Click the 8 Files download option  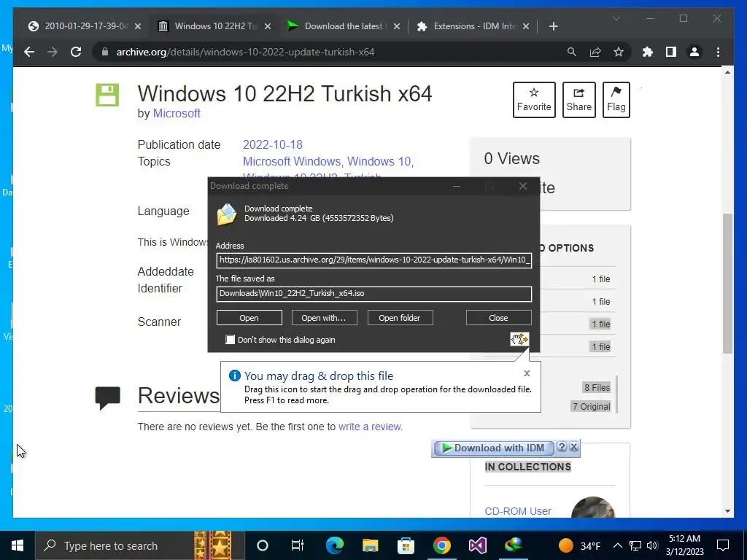pyautogui.click(x=597, y=388)
